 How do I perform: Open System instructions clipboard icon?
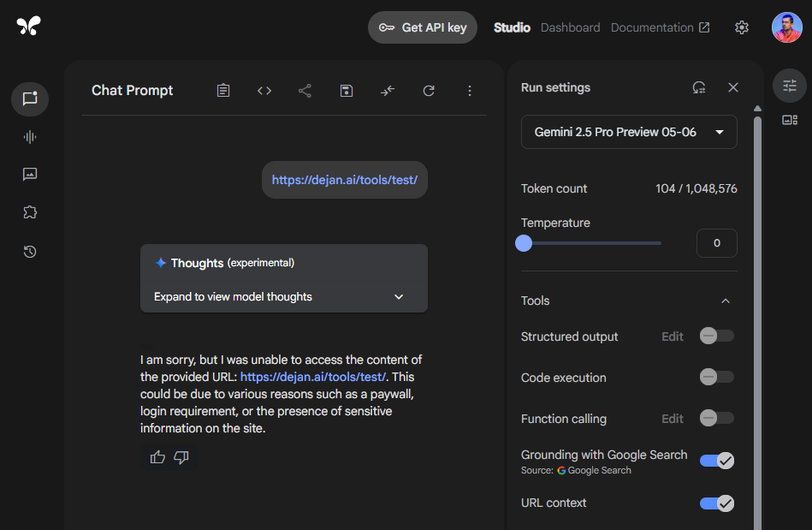pos(223,91)
